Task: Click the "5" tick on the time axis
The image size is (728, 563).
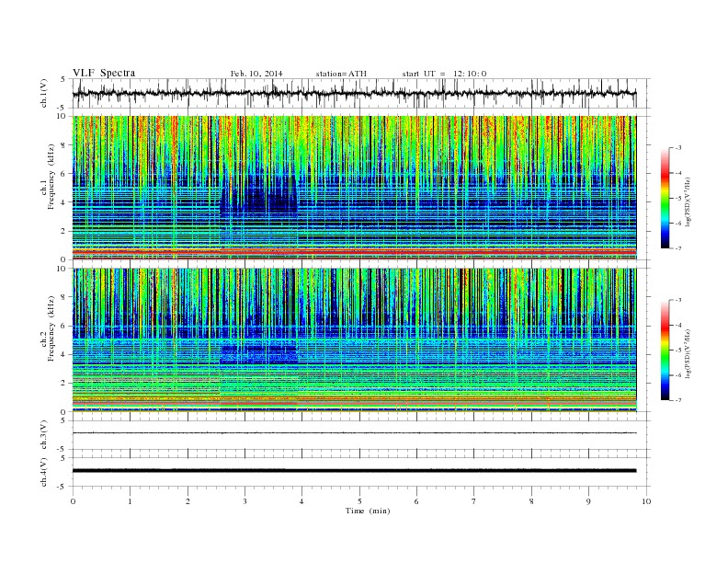Action: point(359,501)
